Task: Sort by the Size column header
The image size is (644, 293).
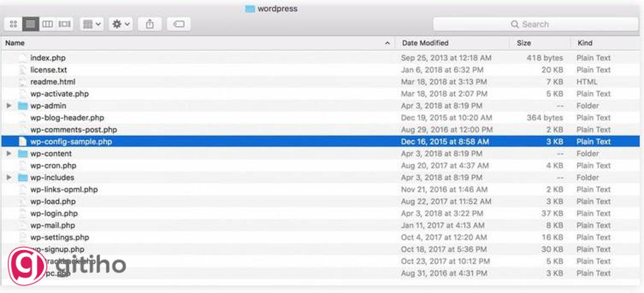Action: (x=524, y=43)
